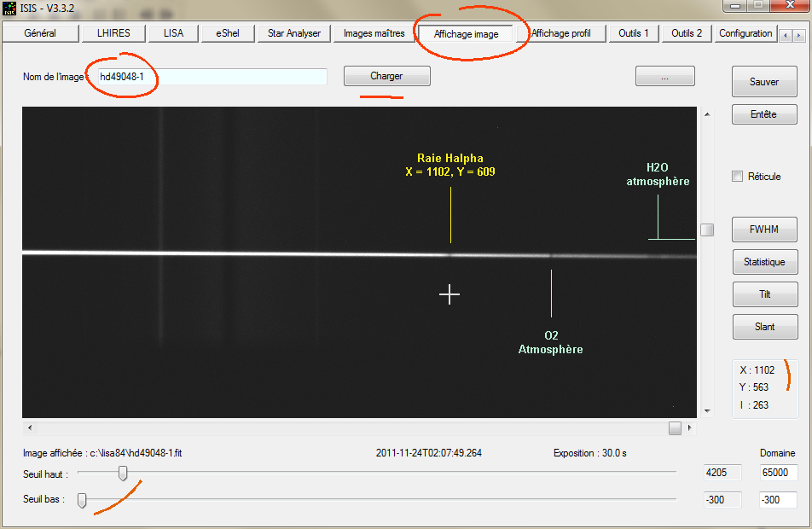812x529 pixels.
Task: Click the browse button with three dots
Action: pyautogui.click(x=664, y=77)
